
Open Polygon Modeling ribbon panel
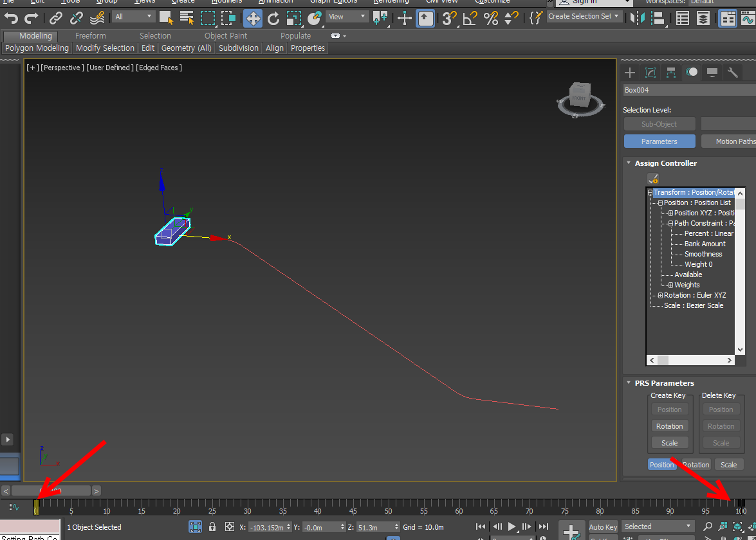pos(37,48)
